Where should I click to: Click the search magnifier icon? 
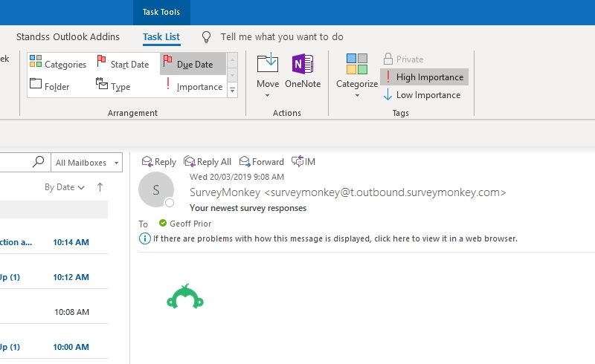[x=39, y=161]
